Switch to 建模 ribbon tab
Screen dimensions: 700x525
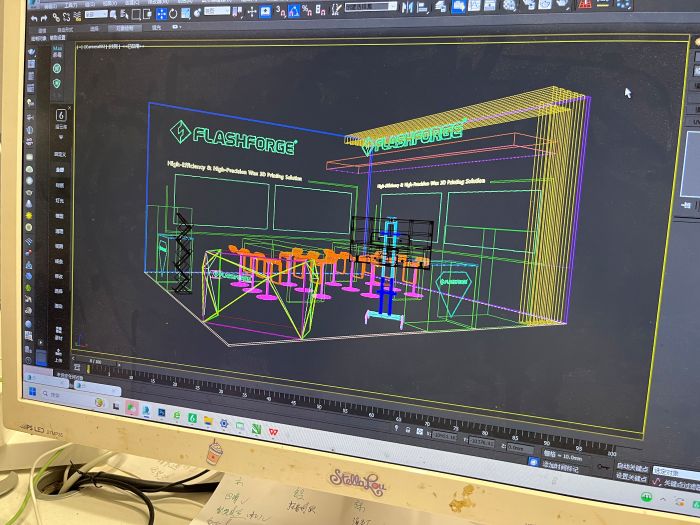click(x=42, y=30)
